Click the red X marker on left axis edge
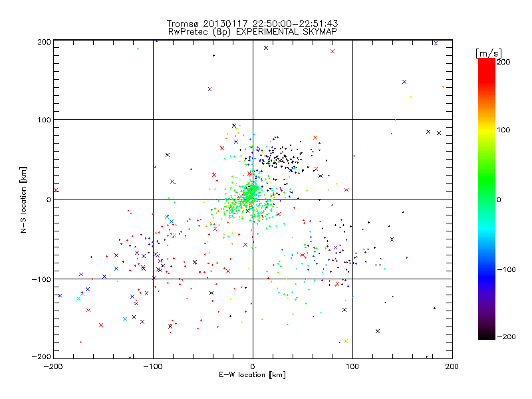The width and height of the screenshot is (532, 399). coord(56,190)
